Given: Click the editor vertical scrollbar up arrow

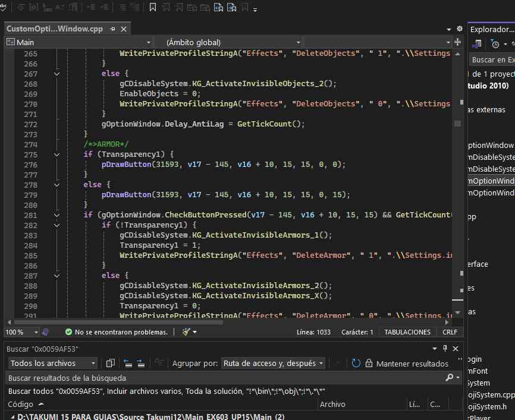Looking at the screenshot, I should [x=457, y=54].
